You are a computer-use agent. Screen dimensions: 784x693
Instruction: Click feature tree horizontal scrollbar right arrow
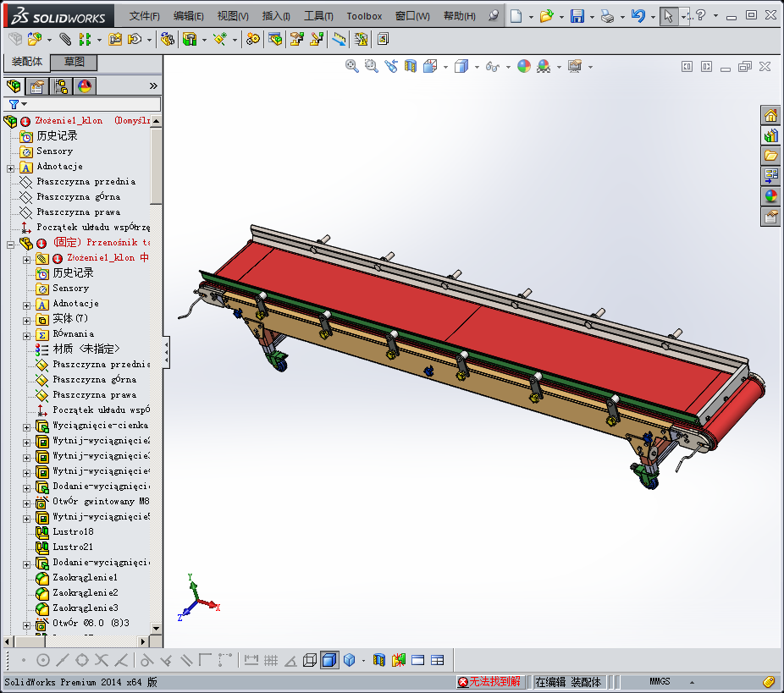click(x=143, y=641)
